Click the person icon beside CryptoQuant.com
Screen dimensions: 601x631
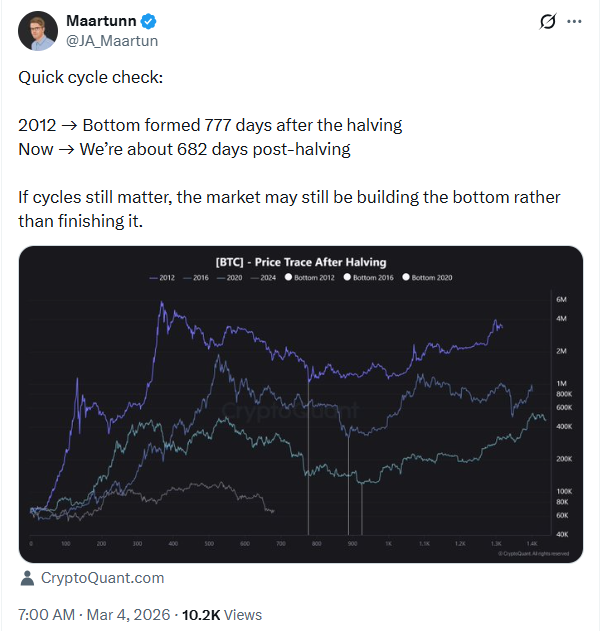[x=27, y=578]
